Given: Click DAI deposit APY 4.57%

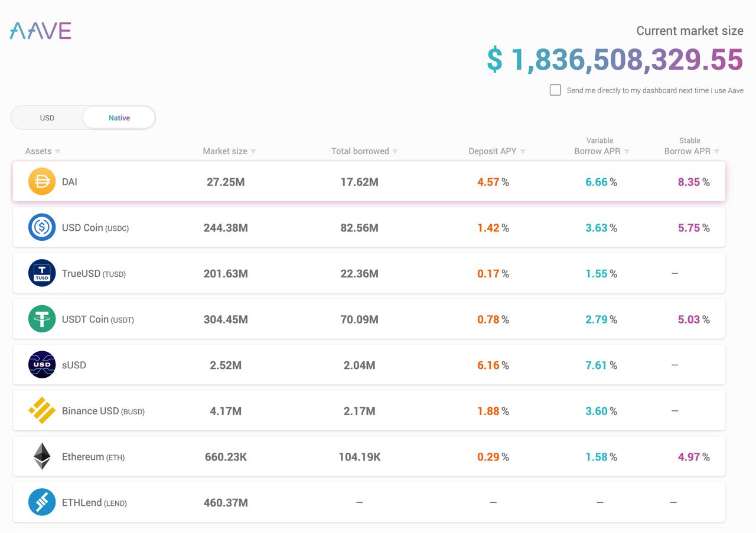Looking at the screenshot, I should coord(493,182).
